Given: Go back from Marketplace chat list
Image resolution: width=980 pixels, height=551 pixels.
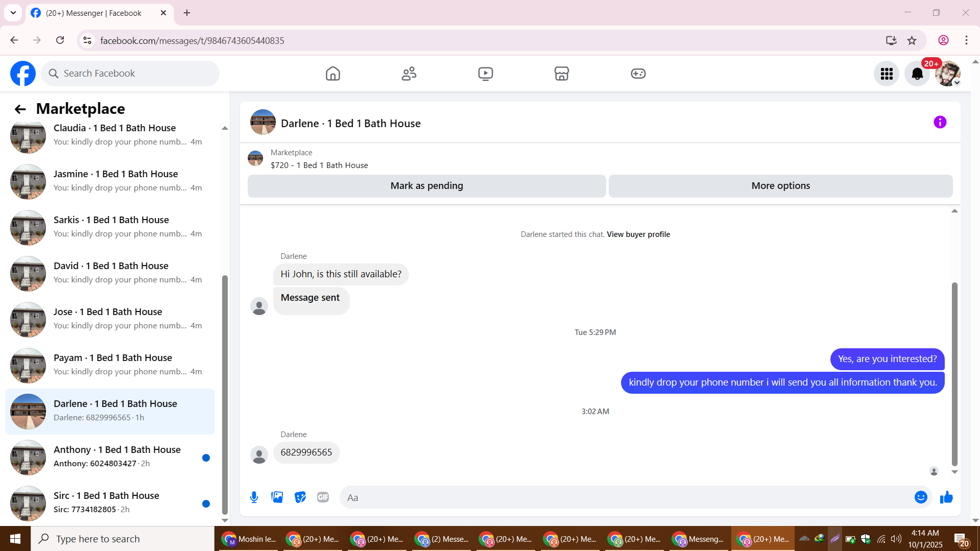Looking at the screenshot, I should click(x=20, y=109).
